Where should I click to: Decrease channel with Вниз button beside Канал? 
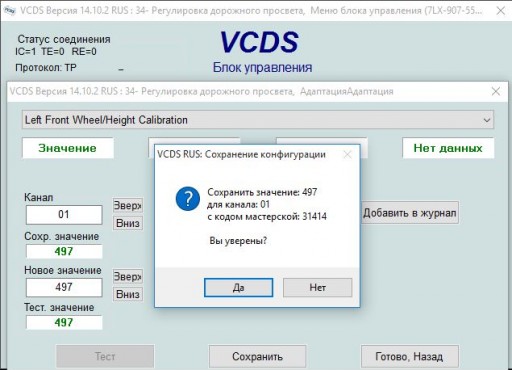(x=128, y=223)
